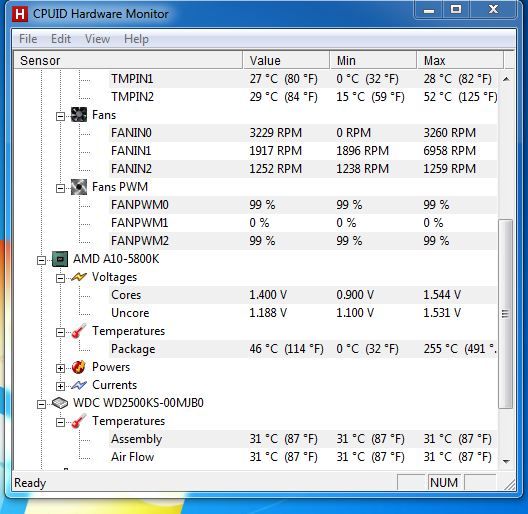This screenshot has width=528, height=514.
Task: Select the FANIN0 row
Action: click(303, 133)
